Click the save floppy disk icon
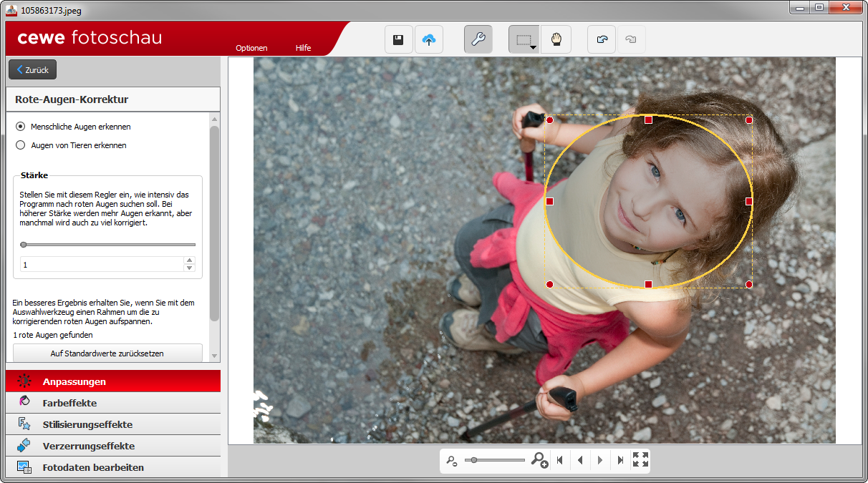The width and height of the screenshot is (868, 483). 398,39
